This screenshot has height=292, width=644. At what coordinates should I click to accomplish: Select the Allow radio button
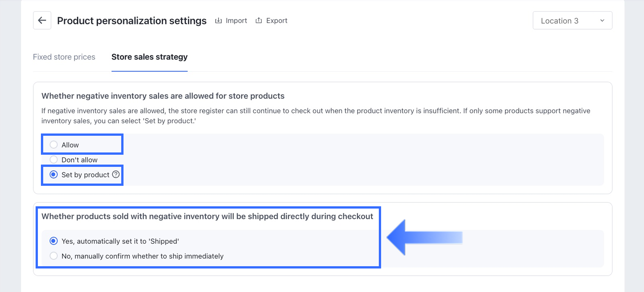tap(54, 145)
